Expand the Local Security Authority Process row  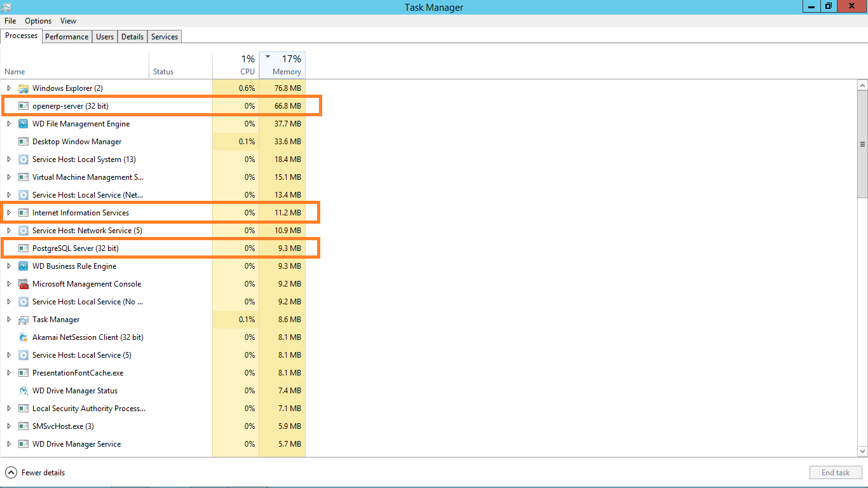pyautogui.click(x=9, y=409)
